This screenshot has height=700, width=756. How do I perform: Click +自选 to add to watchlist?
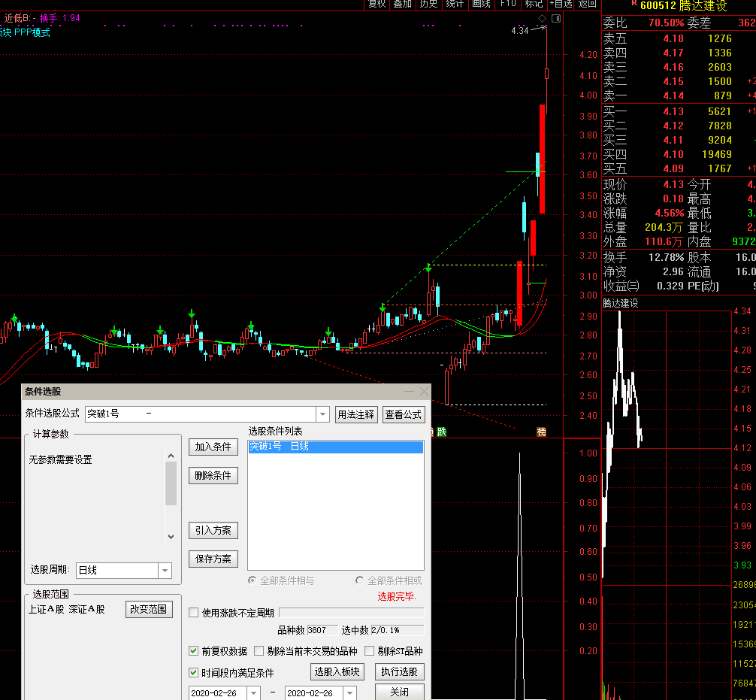[561, 4]
